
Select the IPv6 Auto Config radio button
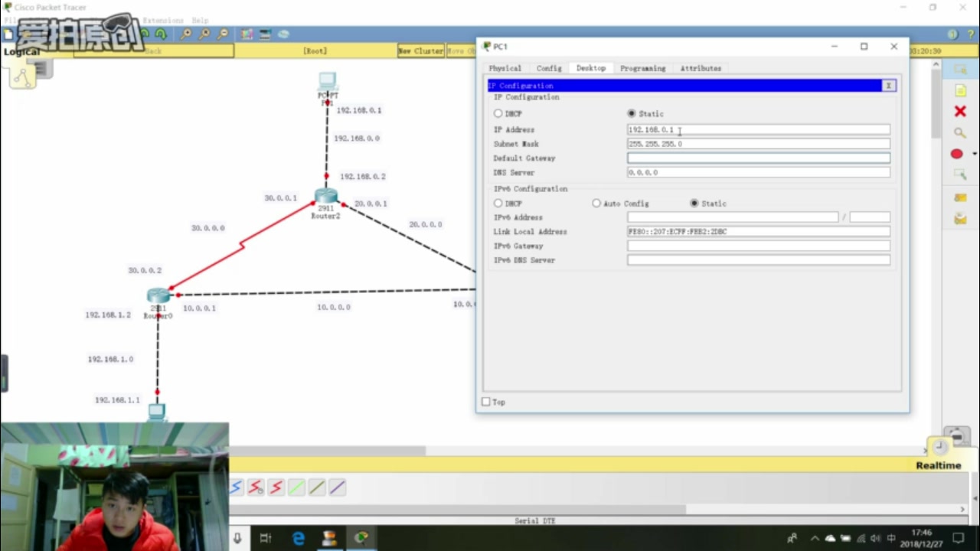596,204
